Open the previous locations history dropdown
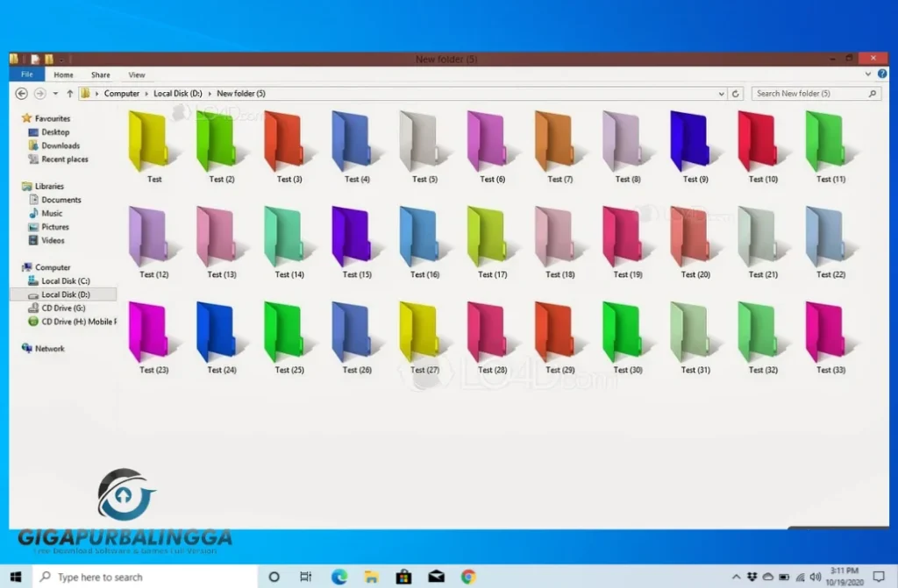This screenshot has width=898, height=588. [721, 93]
